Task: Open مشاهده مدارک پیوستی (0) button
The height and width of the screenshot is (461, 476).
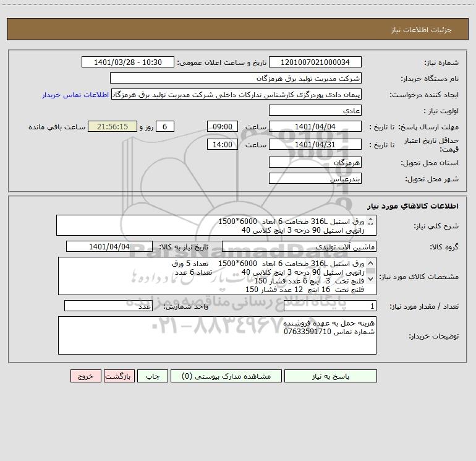Action: click(x=226, y=376)
